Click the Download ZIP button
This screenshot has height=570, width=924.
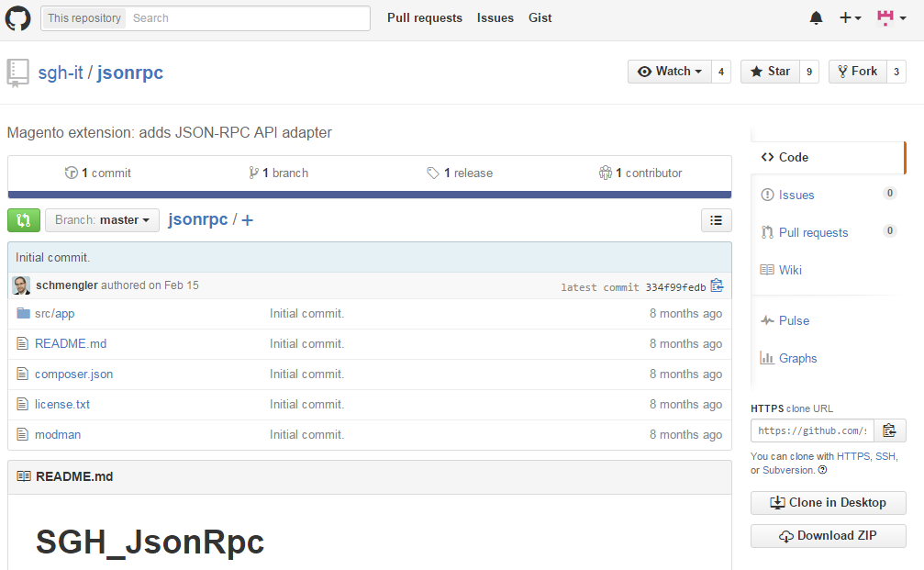(x=828, y=536)
